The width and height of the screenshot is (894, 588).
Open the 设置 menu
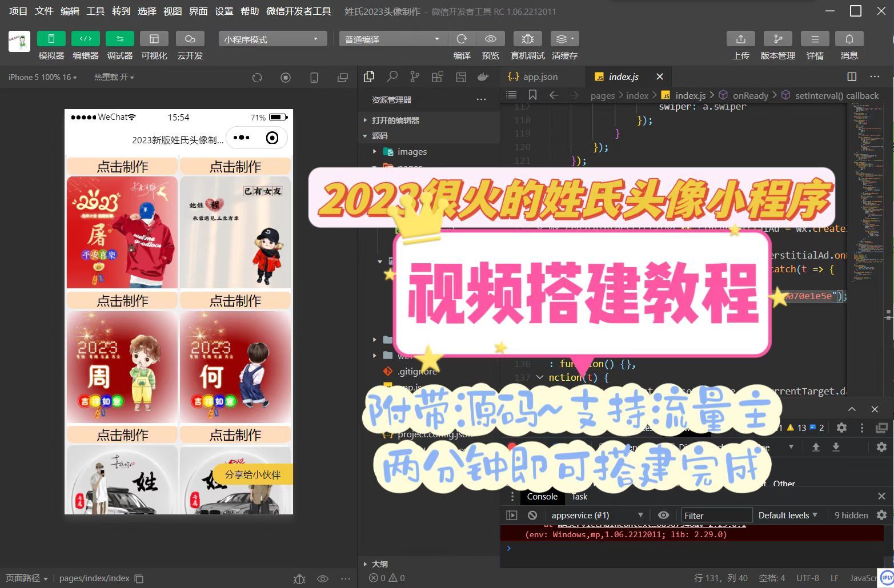[x=224, y=11]
